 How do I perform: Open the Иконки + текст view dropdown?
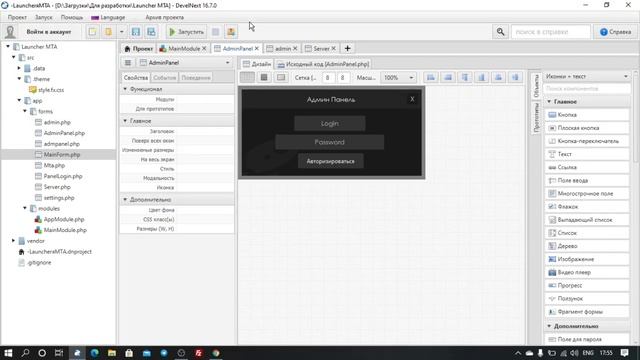(587, 76)
